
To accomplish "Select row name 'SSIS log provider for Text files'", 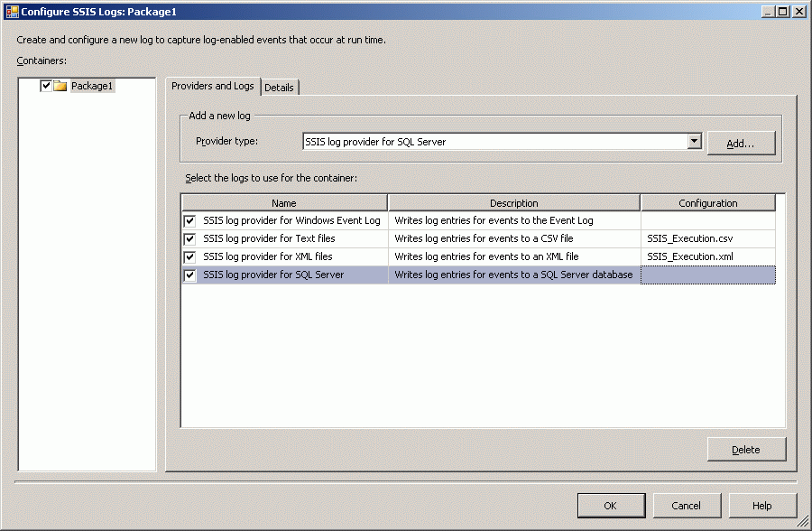I will click(x=269, y=238).
